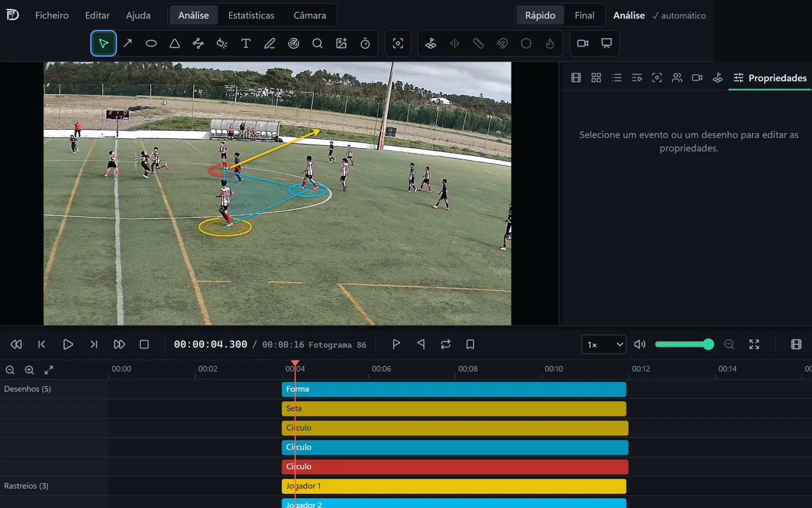
Task: Select the pointer selection tool
Action: [x=104, y=43]
